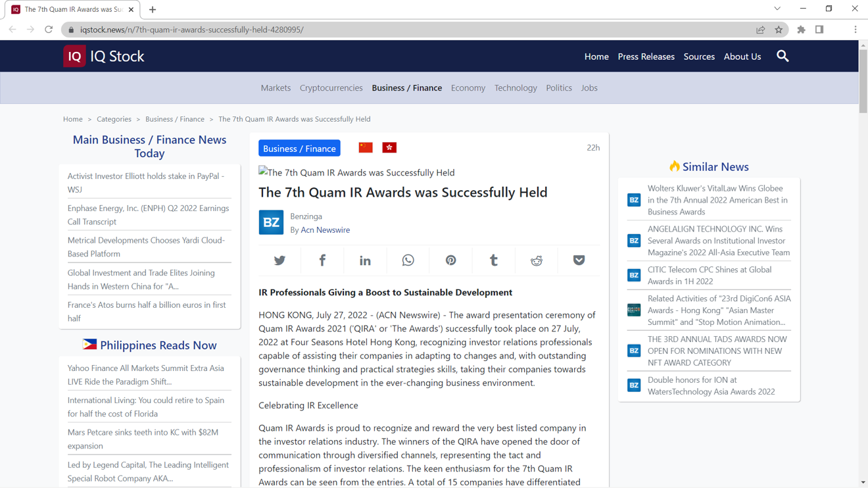Switch to Technology category

[516, 87]
